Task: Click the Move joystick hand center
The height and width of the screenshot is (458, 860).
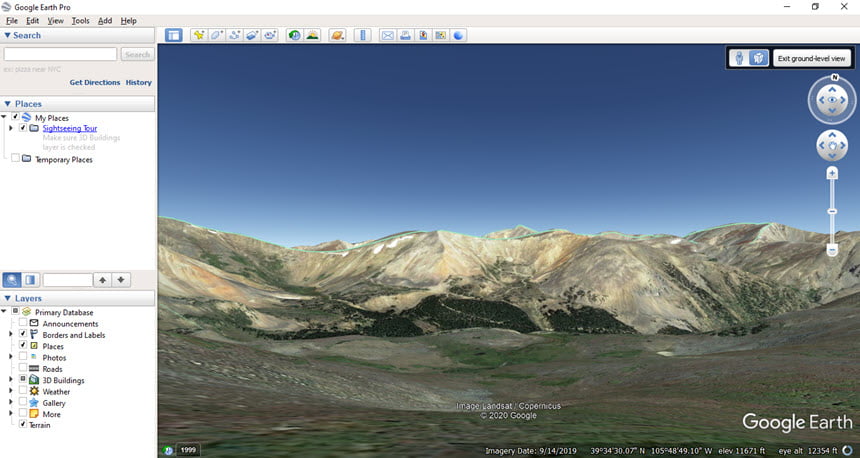Action: (832, 145)
